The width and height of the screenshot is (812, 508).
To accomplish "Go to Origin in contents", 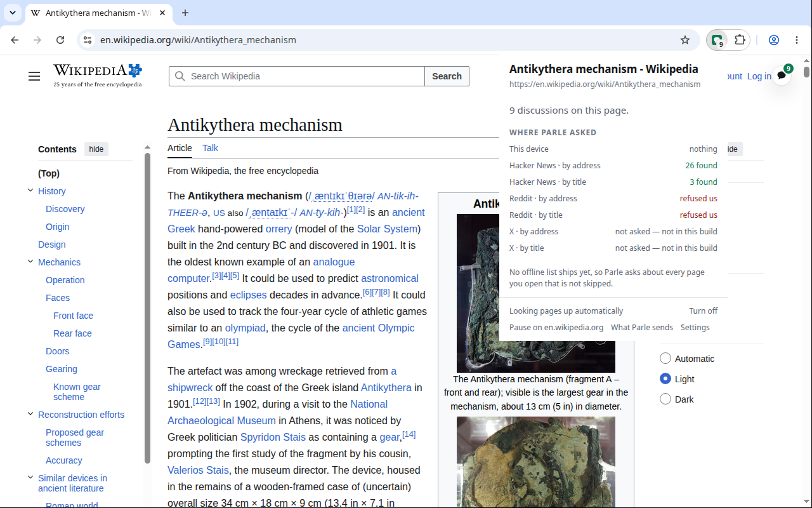I will [57, 227].
